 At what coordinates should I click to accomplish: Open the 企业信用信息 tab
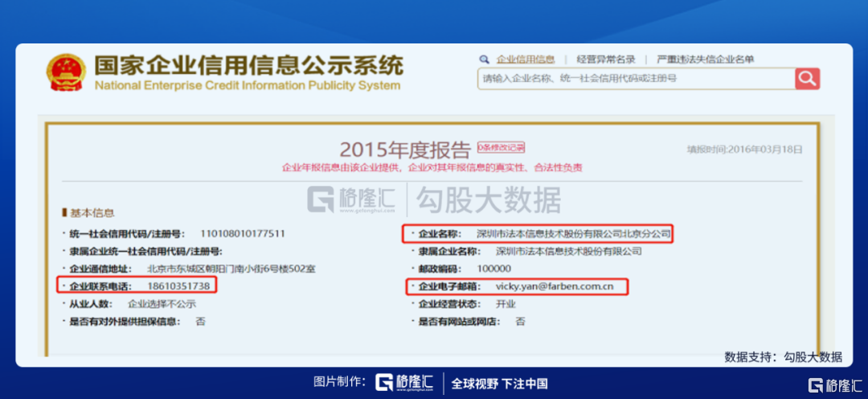coord(526,60)
